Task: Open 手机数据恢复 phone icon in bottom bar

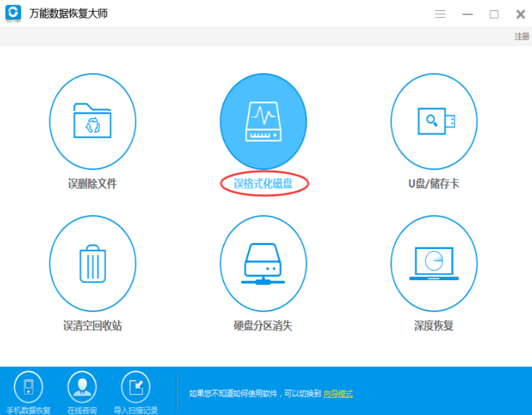Action: coord(29,386)
